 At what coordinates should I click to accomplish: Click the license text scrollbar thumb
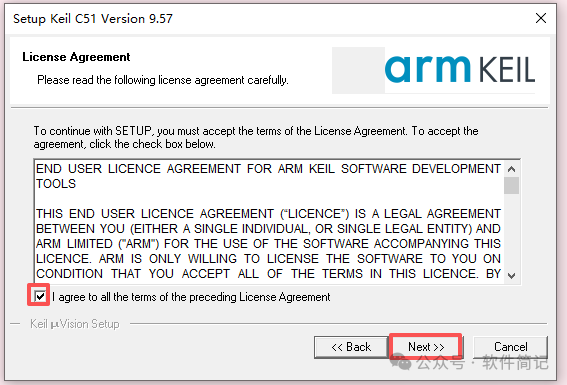(511, 185)
